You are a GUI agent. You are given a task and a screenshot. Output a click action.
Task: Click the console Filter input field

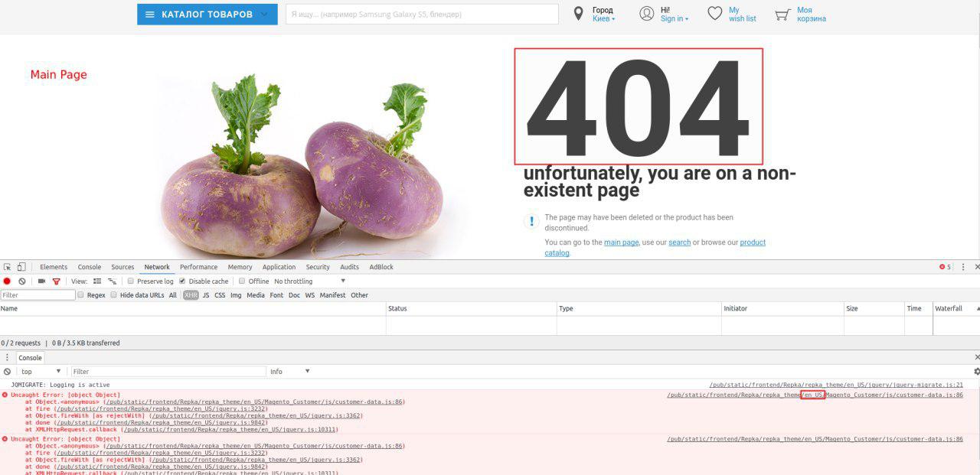[168, 372]
